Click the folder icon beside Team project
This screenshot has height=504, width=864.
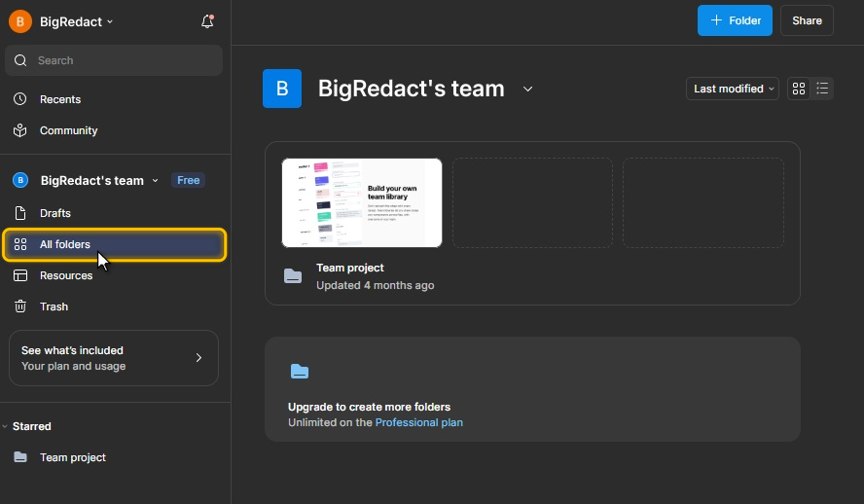point(293,276)
